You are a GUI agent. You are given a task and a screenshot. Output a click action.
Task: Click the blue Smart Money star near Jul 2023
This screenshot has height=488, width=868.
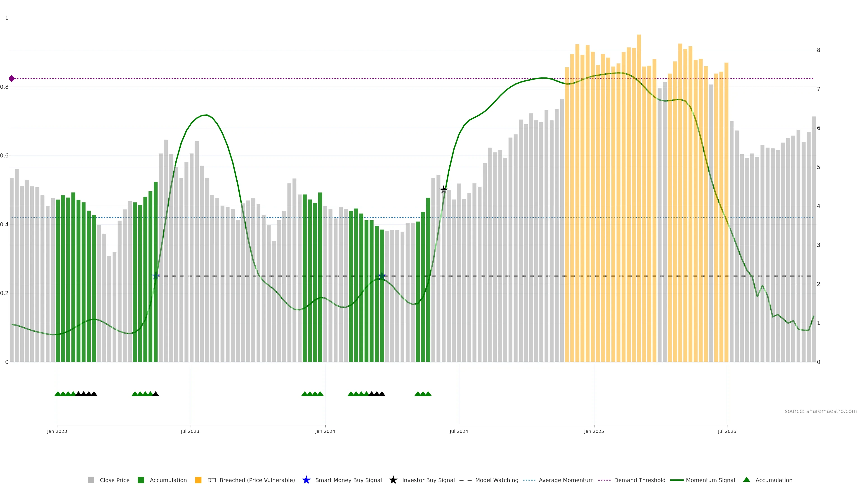click(x=155, y=276)
